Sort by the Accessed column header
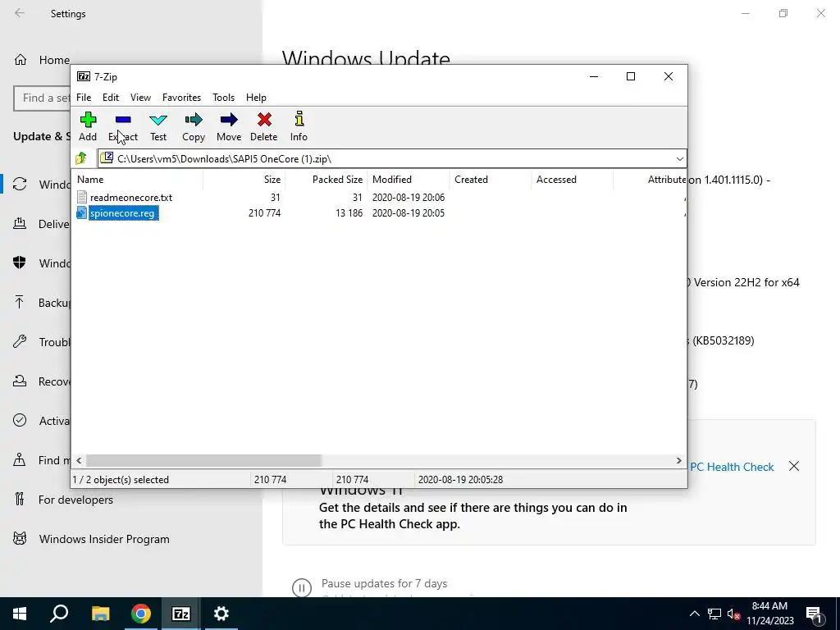The height and width of the screenshot is (630, 840). (x=572, y=180)
